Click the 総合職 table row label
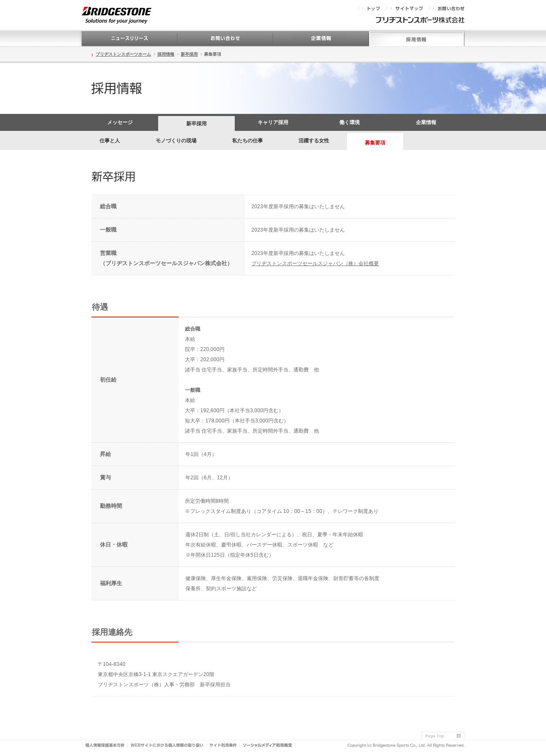This screenshot has width=546, height=756. click(108, 207)
